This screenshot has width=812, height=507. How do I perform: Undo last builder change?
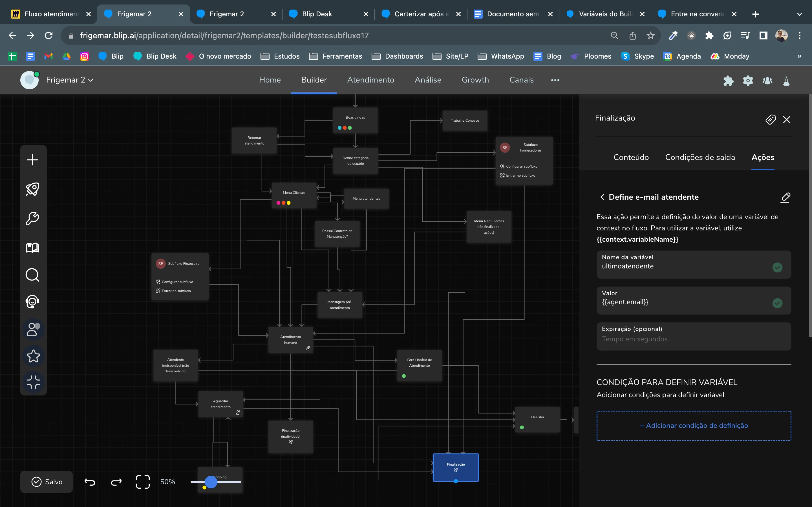[x=90, y=482]
